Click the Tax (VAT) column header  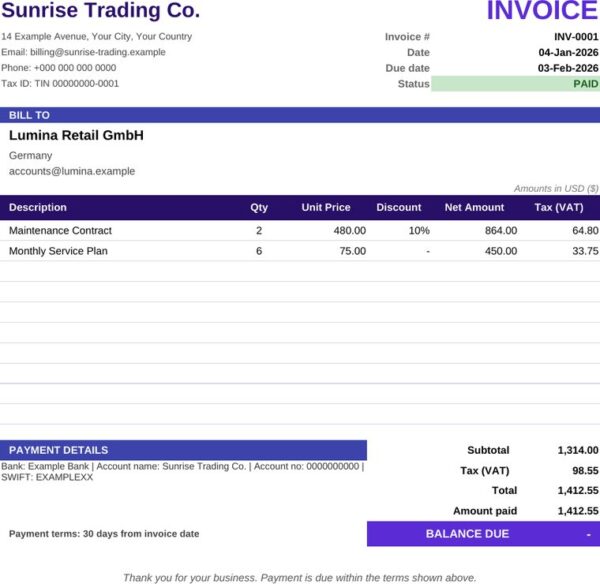[559, 207]
